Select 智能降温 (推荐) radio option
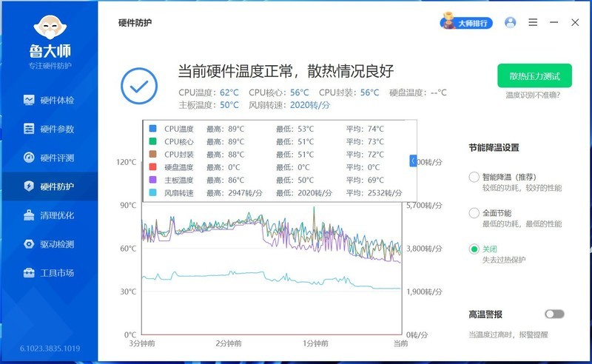The image size is (592, 364). point(474,177)
